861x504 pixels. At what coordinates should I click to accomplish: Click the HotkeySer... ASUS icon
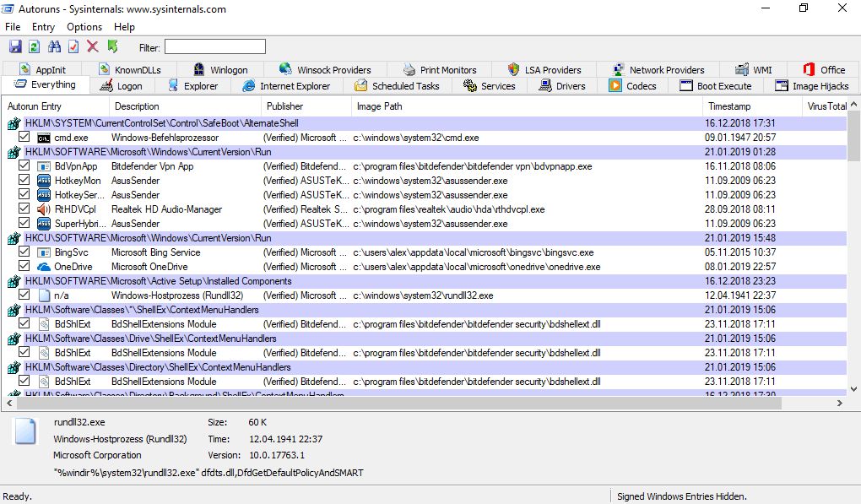(x=44, y=195)
